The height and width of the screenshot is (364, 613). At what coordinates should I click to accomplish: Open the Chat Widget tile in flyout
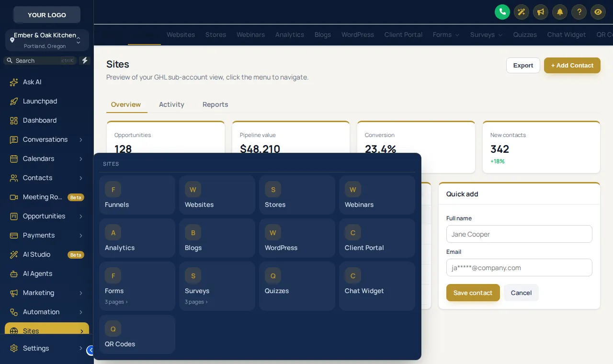(x=377, y=286)
